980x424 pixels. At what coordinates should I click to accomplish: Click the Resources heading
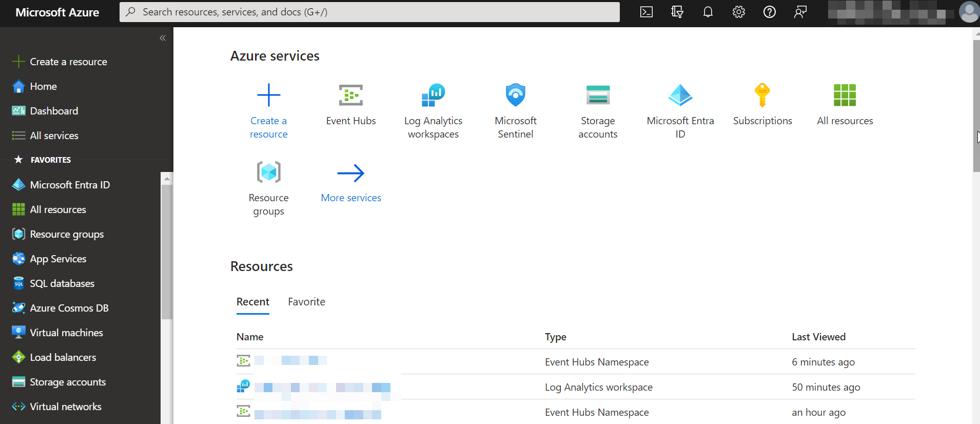coord(262,266)
